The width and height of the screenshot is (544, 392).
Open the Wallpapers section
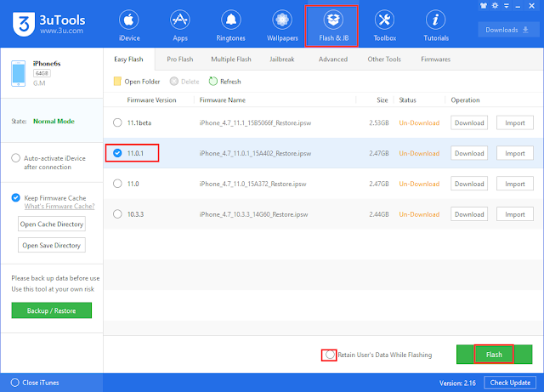pos(282,26)
